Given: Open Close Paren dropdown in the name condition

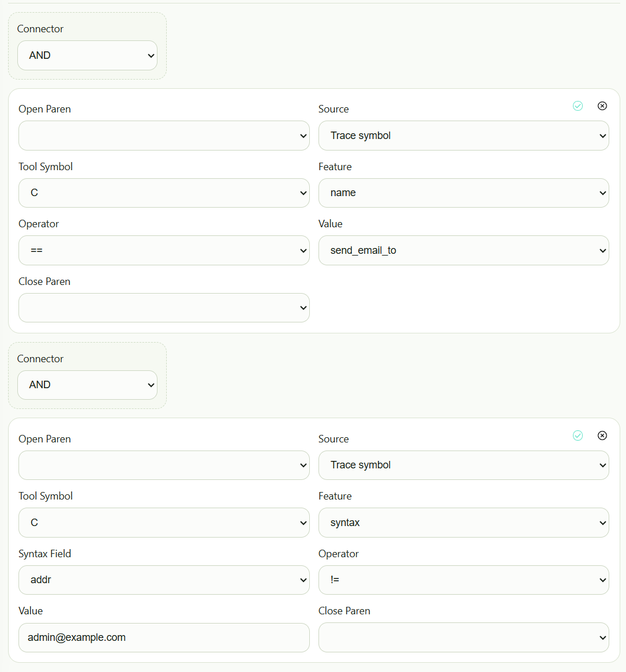Looking at the screenshot, I should [x=164, y=307].
